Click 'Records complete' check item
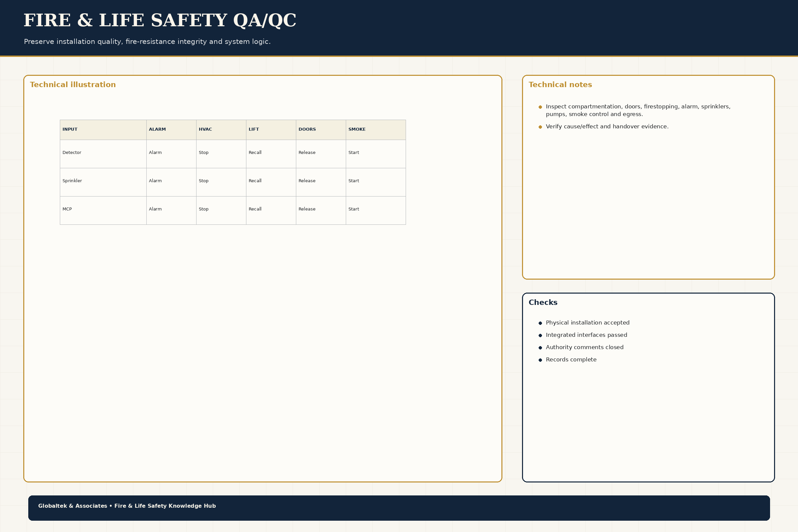The image size is (798, 532). [x=571, y=360]
